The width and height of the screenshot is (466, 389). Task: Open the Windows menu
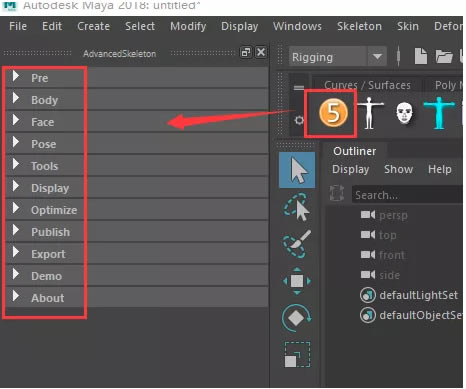297,26
